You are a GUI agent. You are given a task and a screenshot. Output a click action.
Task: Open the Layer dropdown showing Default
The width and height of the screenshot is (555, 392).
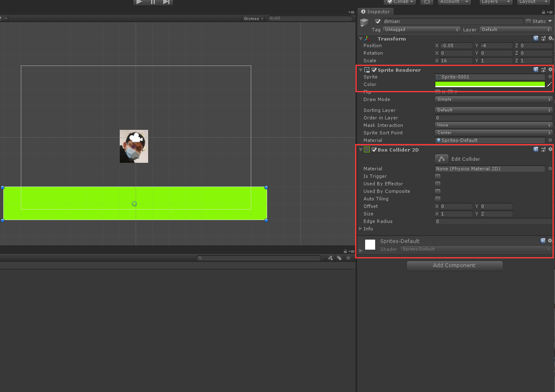(x=516, y=30)
